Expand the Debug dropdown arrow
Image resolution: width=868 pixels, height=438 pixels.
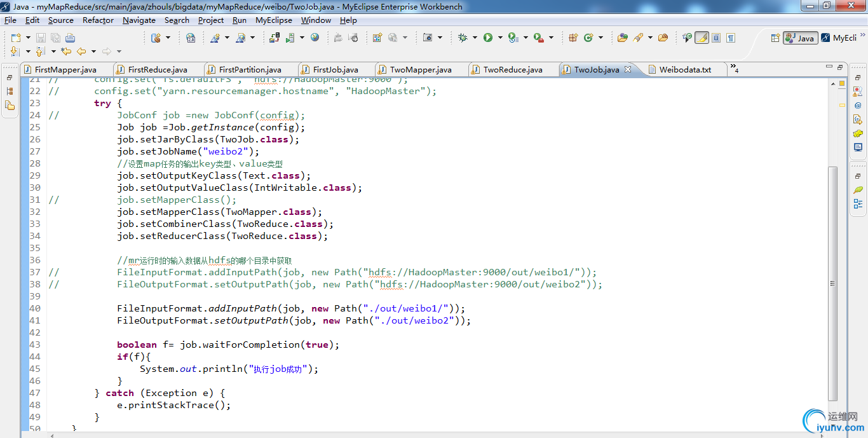pyautogui.click(x=474, y=38)
